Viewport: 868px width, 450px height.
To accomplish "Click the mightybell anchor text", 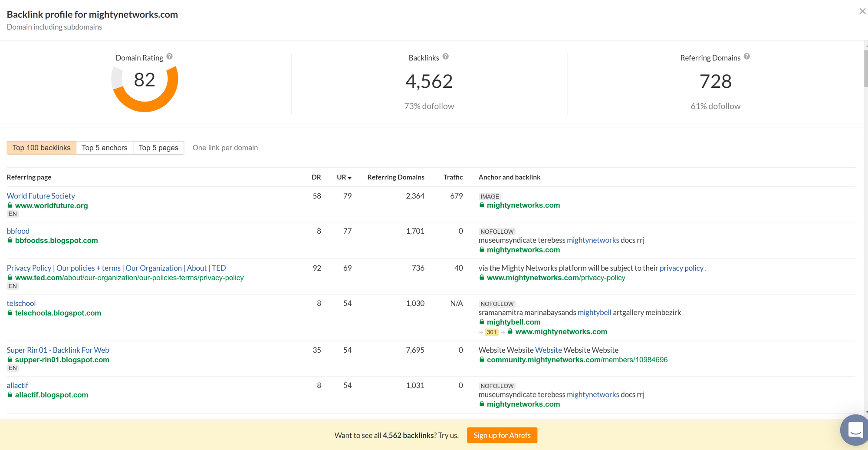I will click(x=595, y=312).
